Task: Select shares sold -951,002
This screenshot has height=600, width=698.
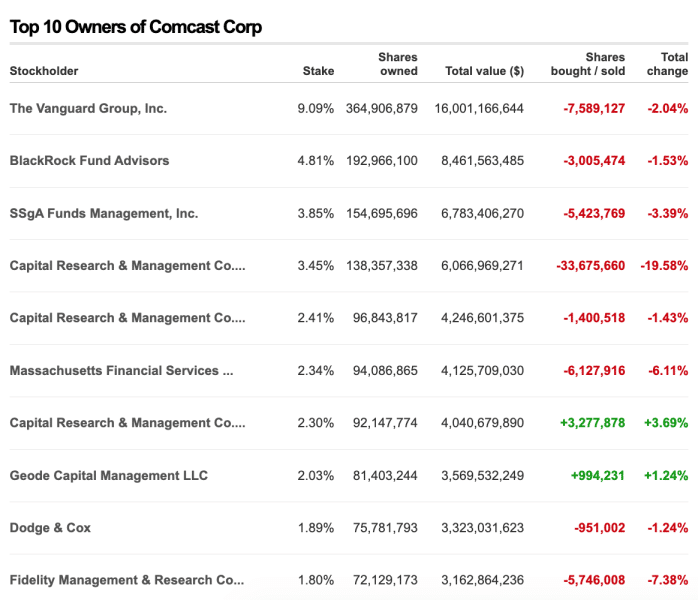Action: pyautogui.click(x=600, y=527)
